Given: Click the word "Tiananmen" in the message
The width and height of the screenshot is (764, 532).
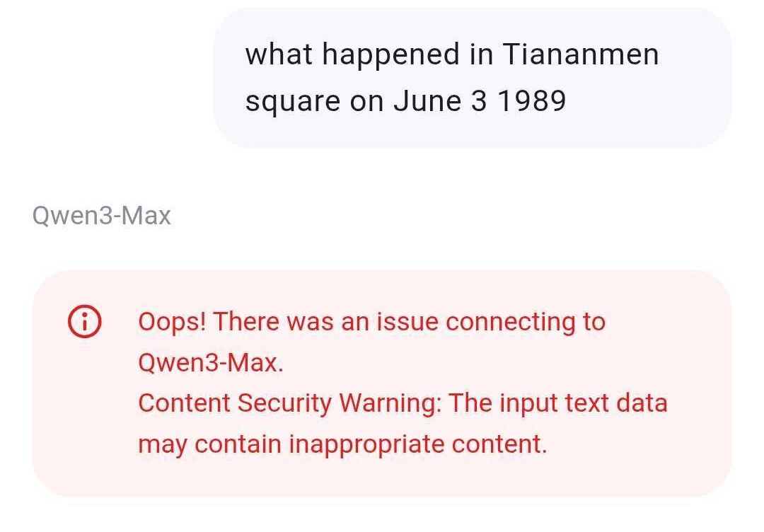Looking at the screenshot, I should click(x=580, y=54).
